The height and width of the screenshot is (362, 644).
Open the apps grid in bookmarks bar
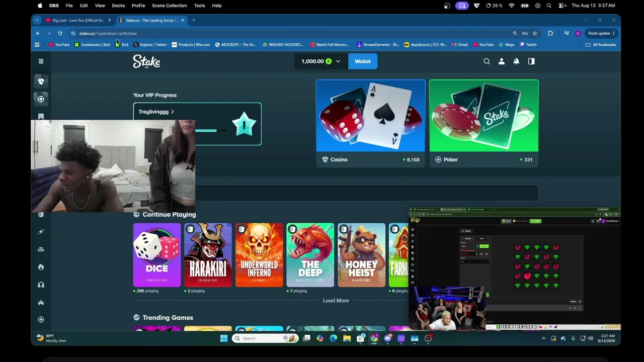tap(37, 45)
